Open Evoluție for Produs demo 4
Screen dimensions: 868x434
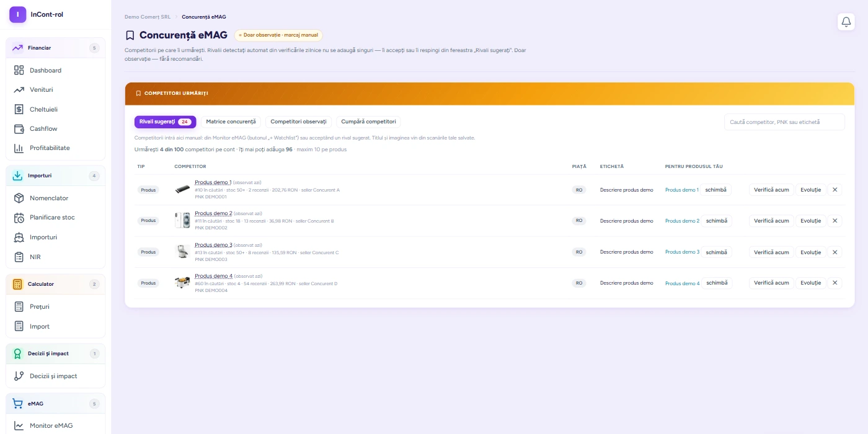coord(810,283)
